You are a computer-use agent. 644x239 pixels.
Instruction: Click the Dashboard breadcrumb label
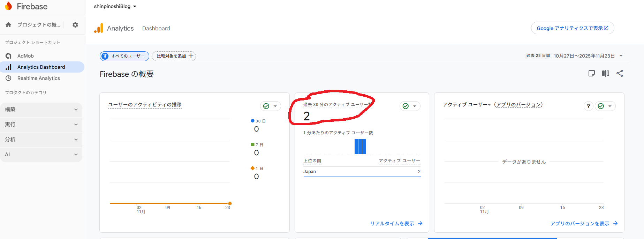click(156, 28)
